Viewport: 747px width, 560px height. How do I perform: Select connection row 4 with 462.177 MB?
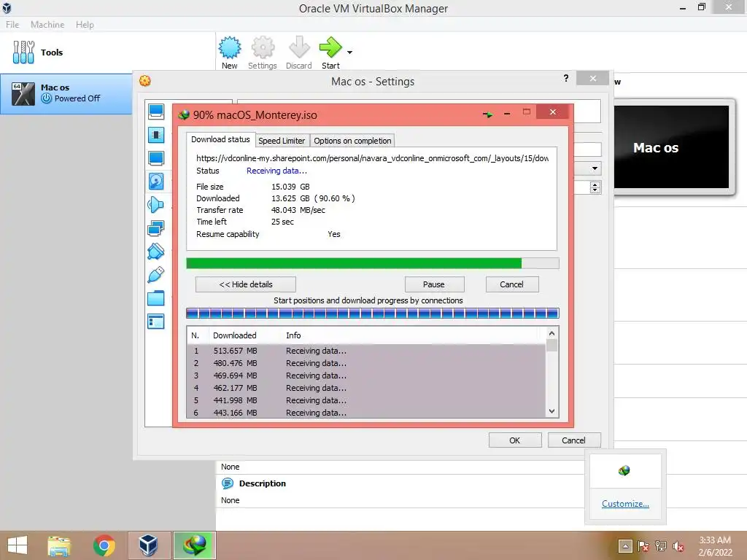367,388
